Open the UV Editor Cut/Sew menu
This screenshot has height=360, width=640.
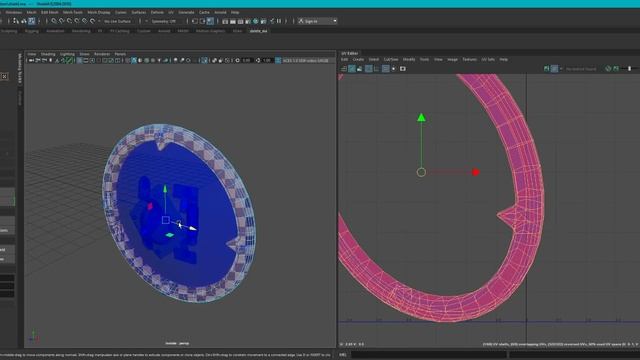[x=391, y=60]
